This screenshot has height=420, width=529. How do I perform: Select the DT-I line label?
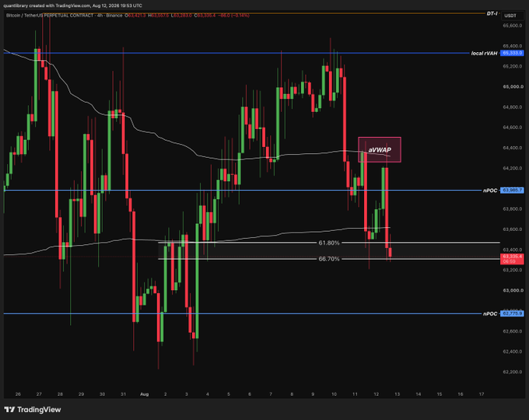click(492, 13)
